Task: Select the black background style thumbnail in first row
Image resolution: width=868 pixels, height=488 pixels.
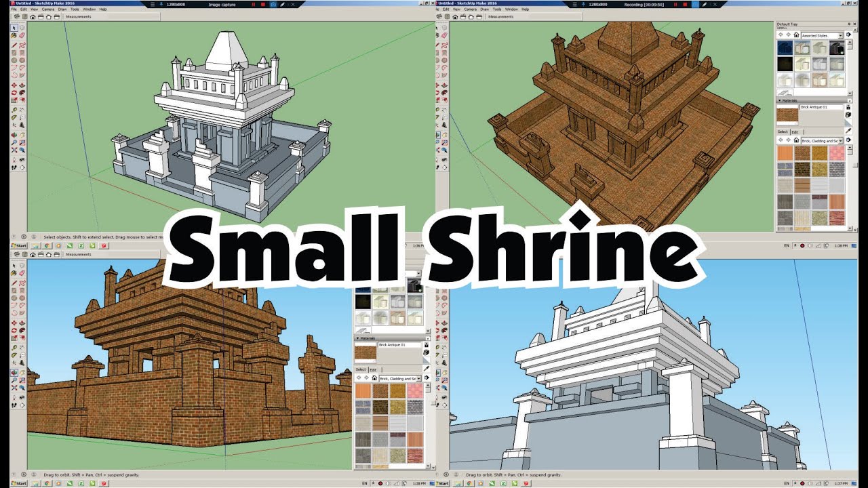Action: click(x=837, y=47)
